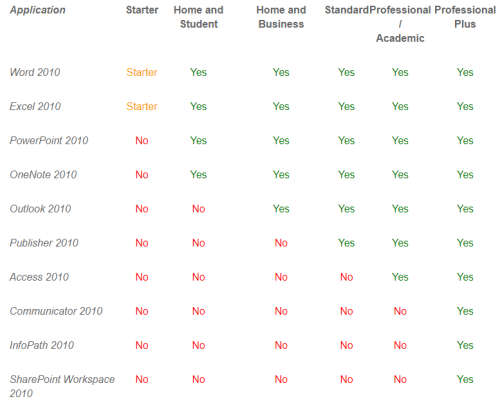Click the Professional / Academic header
Image resolution: width=500 pixels, height=401 pixels.
point(400,24)
